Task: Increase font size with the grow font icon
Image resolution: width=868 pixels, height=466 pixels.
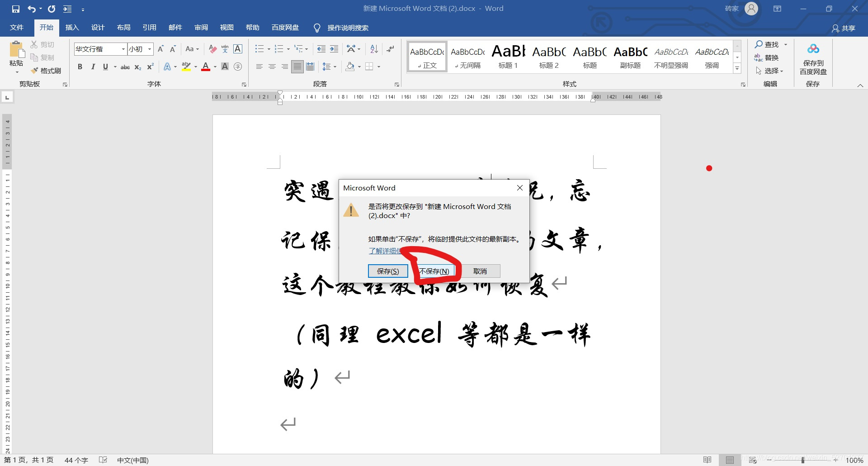Action: (160, 49)
